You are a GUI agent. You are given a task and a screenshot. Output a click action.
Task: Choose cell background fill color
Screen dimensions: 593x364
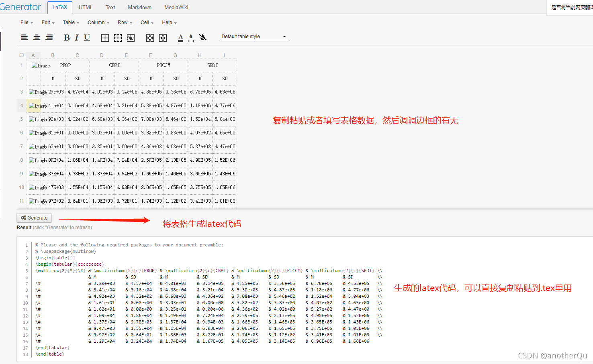point(191,38)
